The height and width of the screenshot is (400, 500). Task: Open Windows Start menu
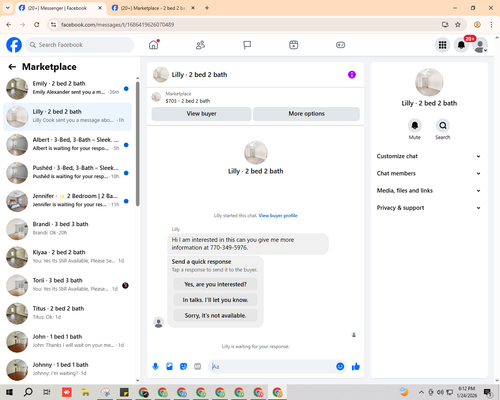[x=9, y=392]
